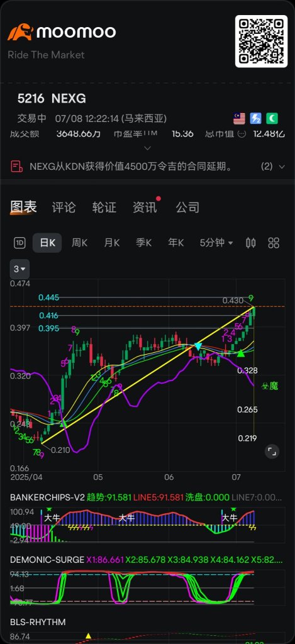This screenshot has width=295, height=644.
Task: Tap the fullscreen chart expand icon
Action: (272, 452)
